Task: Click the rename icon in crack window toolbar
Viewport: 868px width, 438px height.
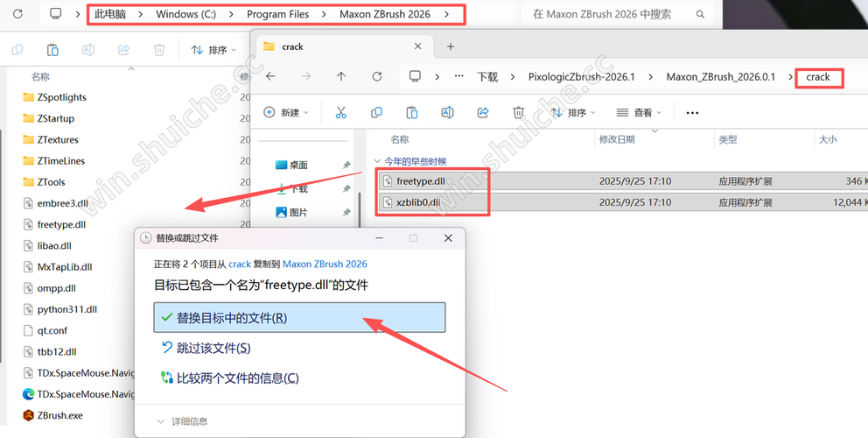Action: 447,113
